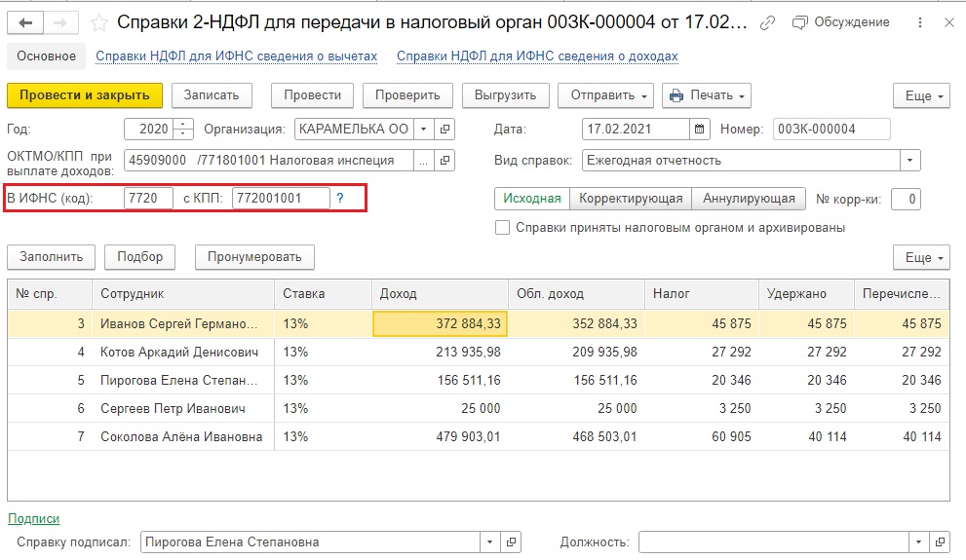This screenshot has height=560, width=966.
Task: Edit the № корр-ки field
Action: [x=906, y=200]
